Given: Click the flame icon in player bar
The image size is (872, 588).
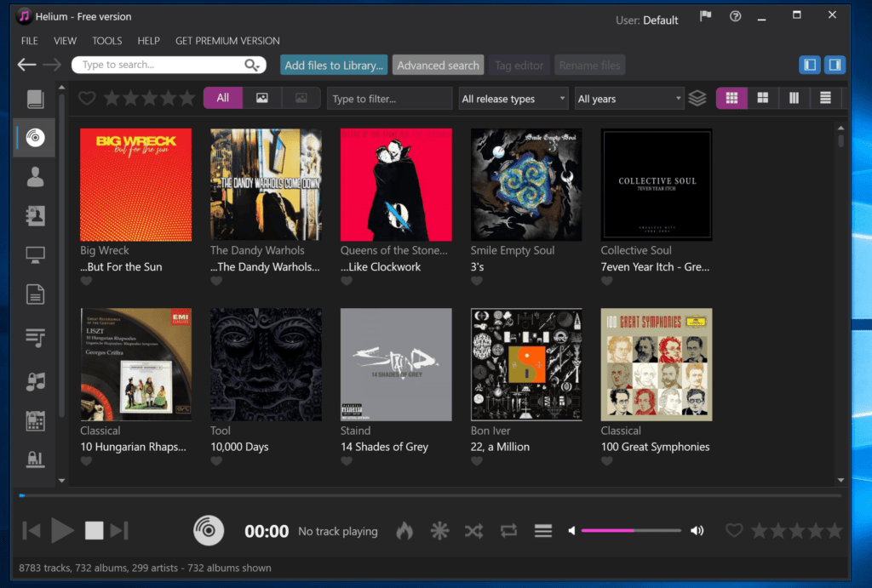Looking at the screenshot, I should pyautogui.click(x=404, y=531).
